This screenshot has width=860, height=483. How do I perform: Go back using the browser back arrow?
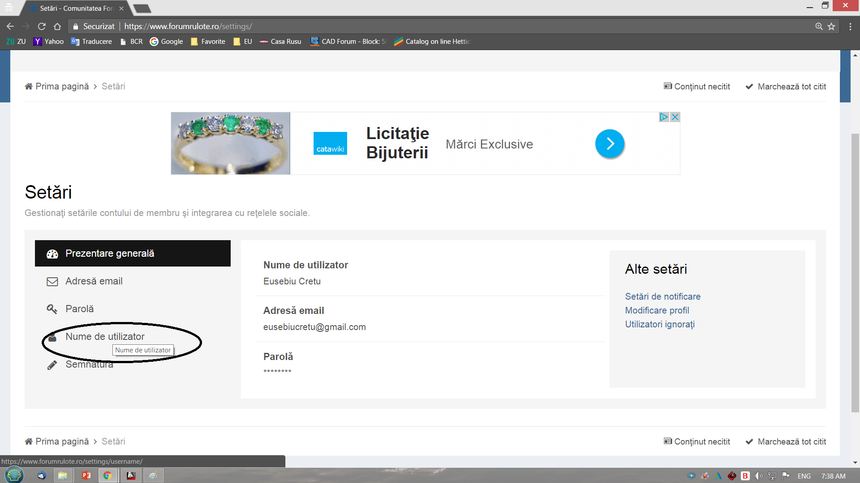10,26
